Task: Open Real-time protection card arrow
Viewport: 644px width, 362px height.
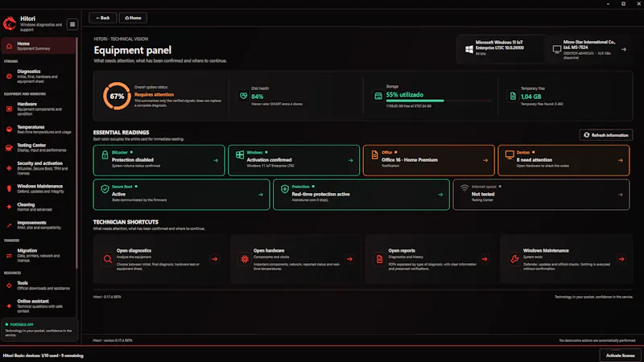Action: pos(440,195)
